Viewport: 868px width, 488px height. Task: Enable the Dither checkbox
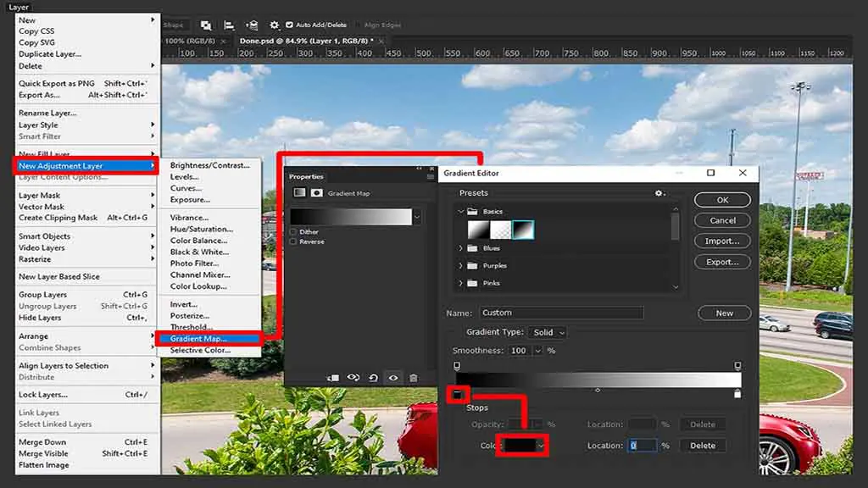click(293, 232)
